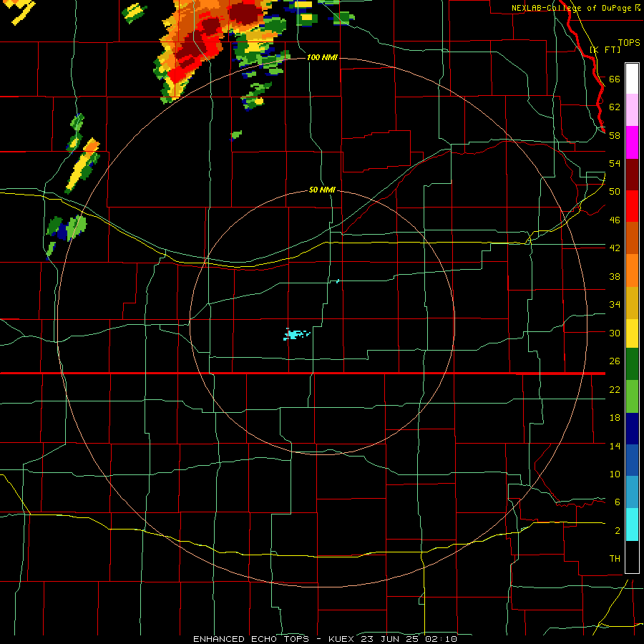Select the bright red legend swatch
Viewport: 644px width, 644px height.
pos(632,206)
